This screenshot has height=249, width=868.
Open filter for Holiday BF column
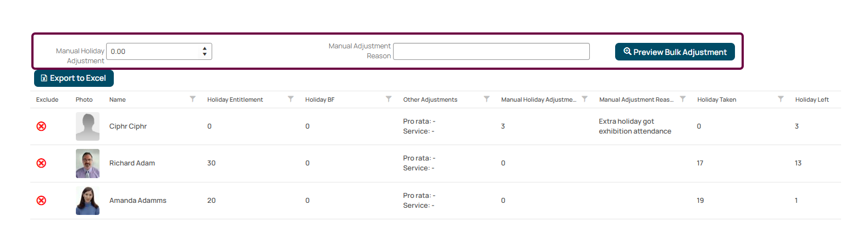click(389, 99)
